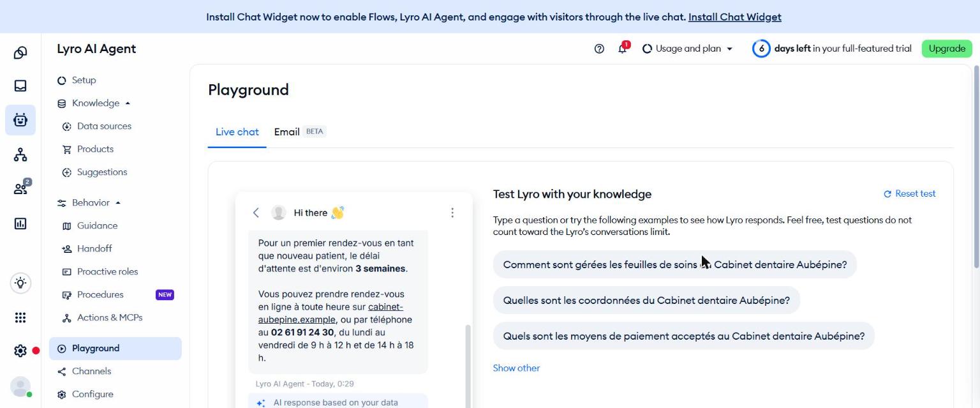Click Reset test

(909, 193)
